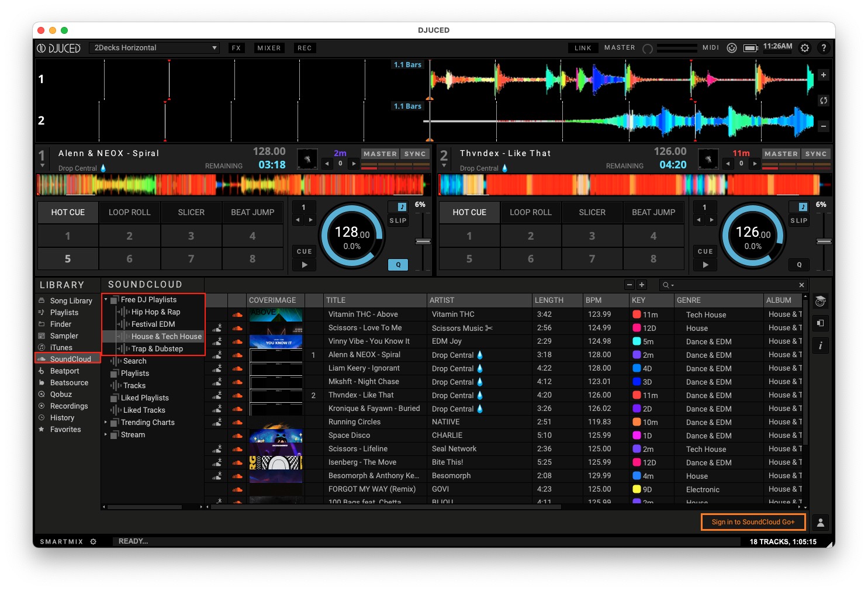The width and height of the screenshot is (868, 591).
Task: Click the info panel icon on right sidebar
Action: [x=820, y=345]
